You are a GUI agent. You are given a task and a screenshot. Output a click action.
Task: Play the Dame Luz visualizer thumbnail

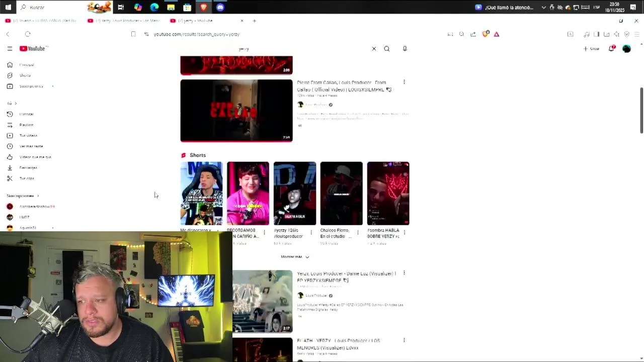(262, 302)
